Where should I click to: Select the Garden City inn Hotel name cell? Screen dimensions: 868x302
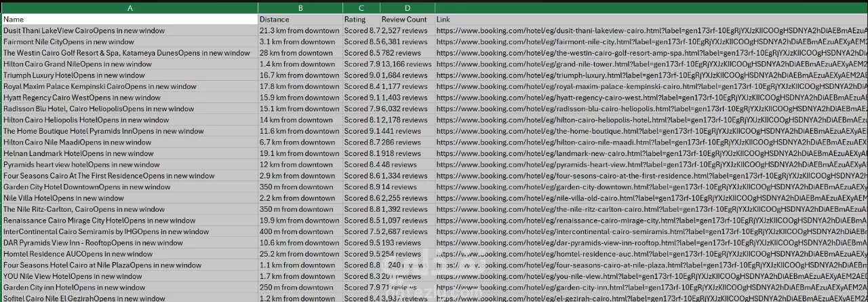point(130,288)
